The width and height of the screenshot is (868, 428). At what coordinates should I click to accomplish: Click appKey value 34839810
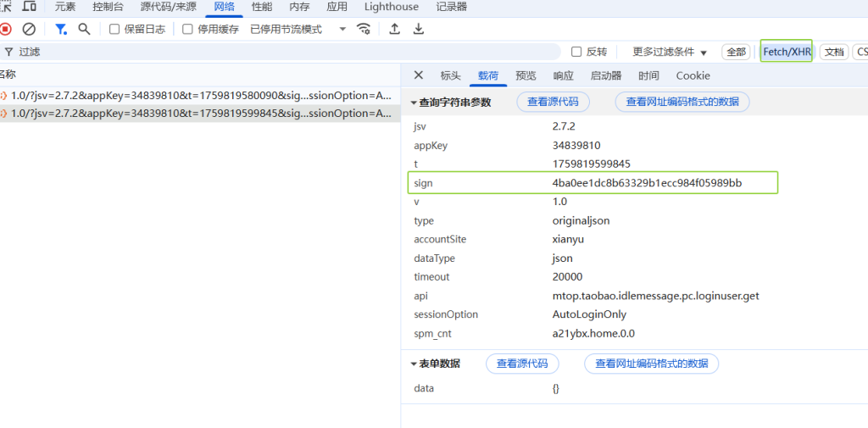coord(576,145)
